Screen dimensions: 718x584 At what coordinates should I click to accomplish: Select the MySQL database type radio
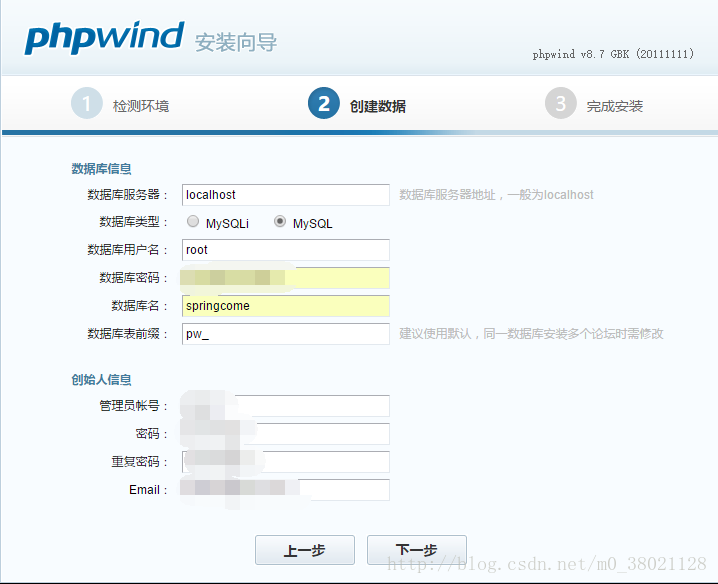coord(280,222)
